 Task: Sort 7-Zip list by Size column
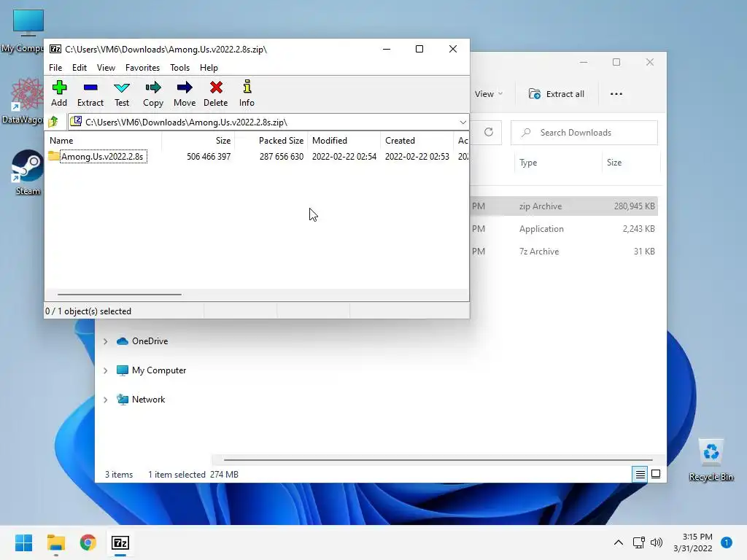coord(198,141)
